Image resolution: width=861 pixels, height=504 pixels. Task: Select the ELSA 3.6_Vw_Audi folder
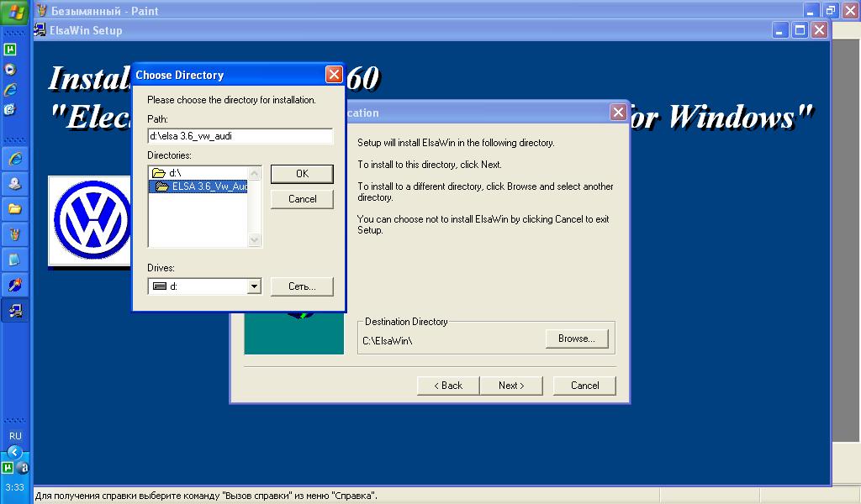(x=208, y=186)
